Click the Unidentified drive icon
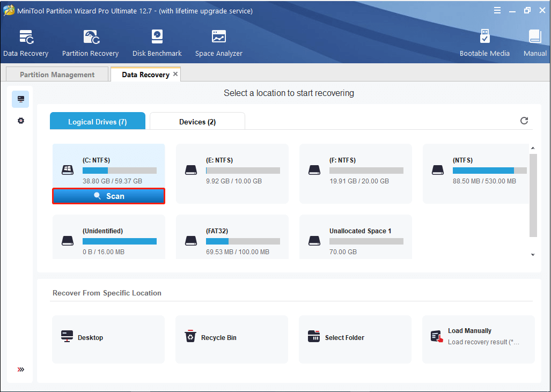This screenshot has height=392, width=551. pyautogui.click(x=68, y=241)
